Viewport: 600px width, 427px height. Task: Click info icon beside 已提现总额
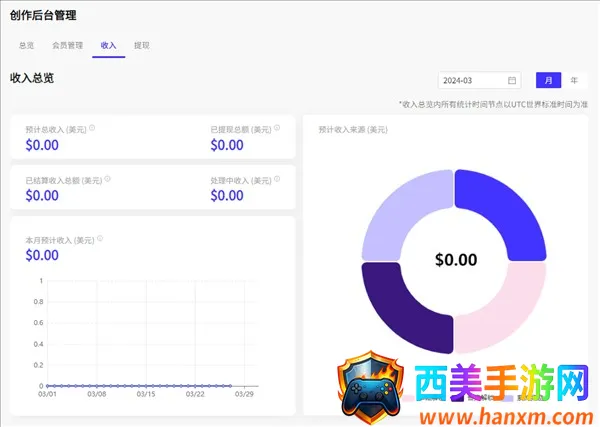tap(277, 128)
